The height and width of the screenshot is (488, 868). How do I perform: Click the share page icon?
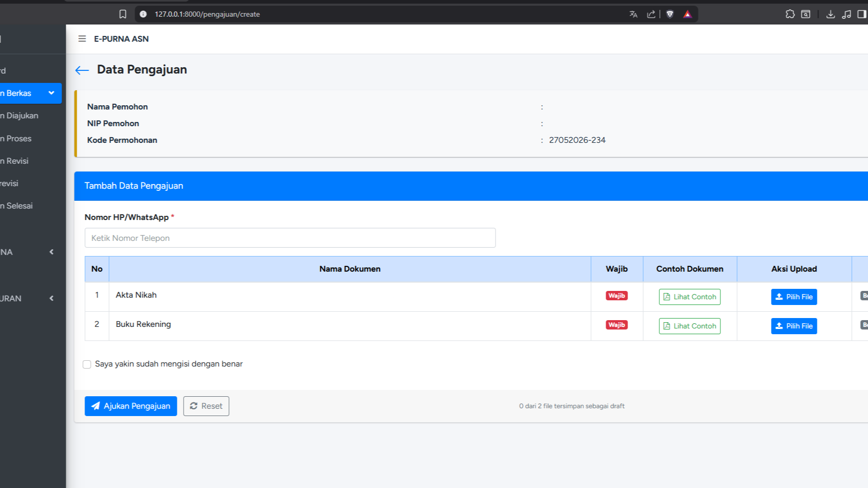[x=651, y=14]
